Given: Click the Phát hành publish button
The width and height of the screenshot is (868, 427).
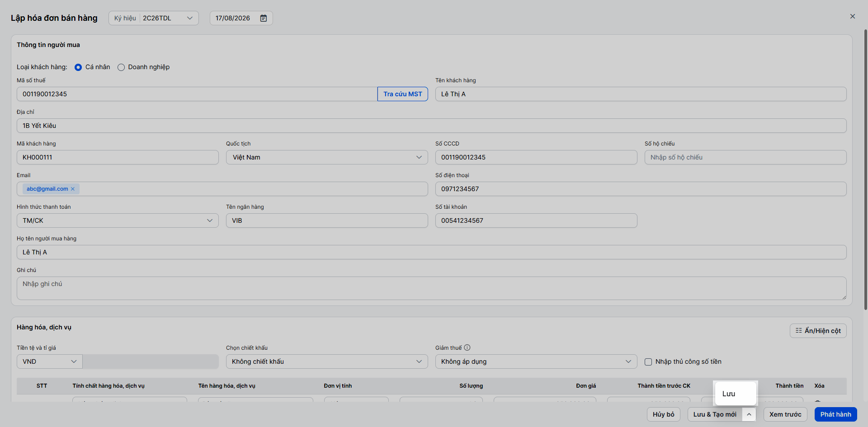Looking at the screenshot, I should [x=835, y=414].
